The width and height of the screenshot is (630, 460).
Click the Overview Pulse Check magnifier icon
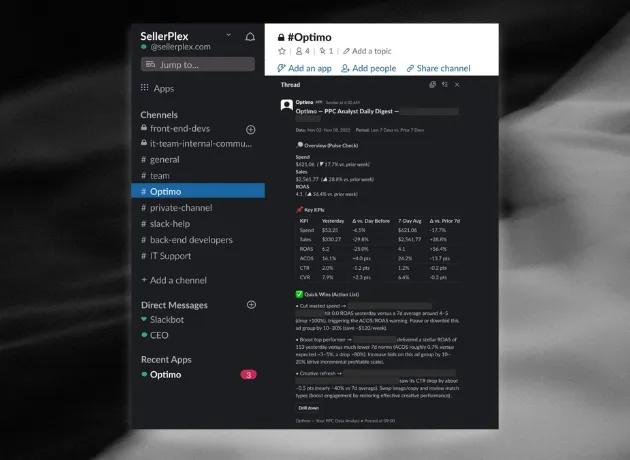[300, 145]
